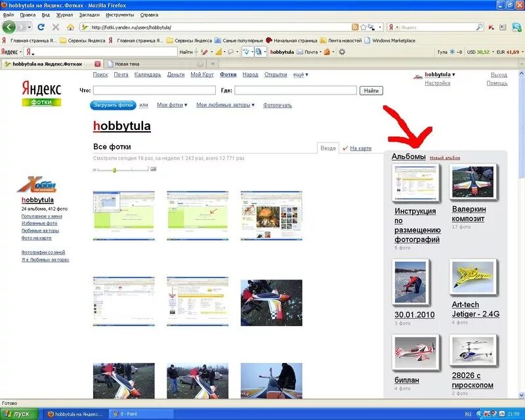The height and width of the screenshot is (420, 525).
Task: Bookmark the page with the star icon
Action: click(x=363, y=27)
